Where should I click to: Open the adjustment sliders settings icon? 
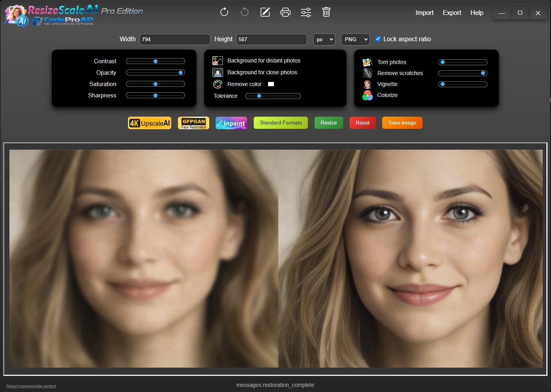click(x=306, y=13)
